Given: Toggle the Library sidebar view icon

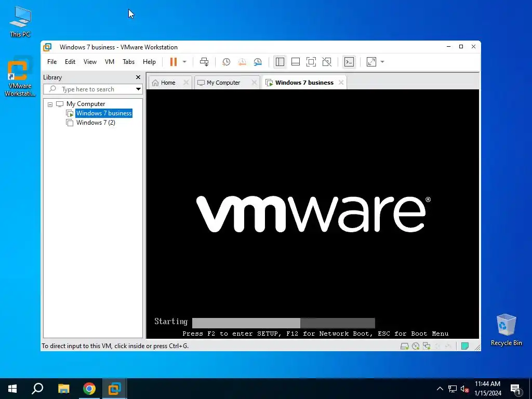Looking at the screenshot, I should tap(280, 62).
